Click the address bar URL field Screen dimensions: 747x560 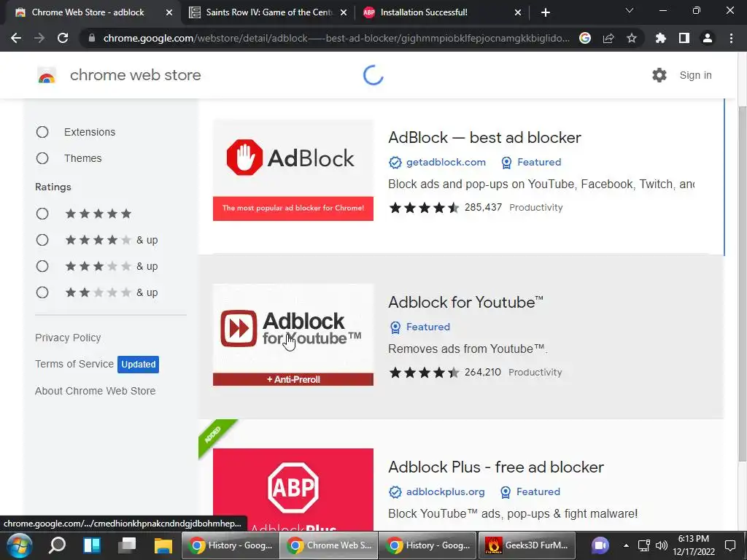point(336,38)
